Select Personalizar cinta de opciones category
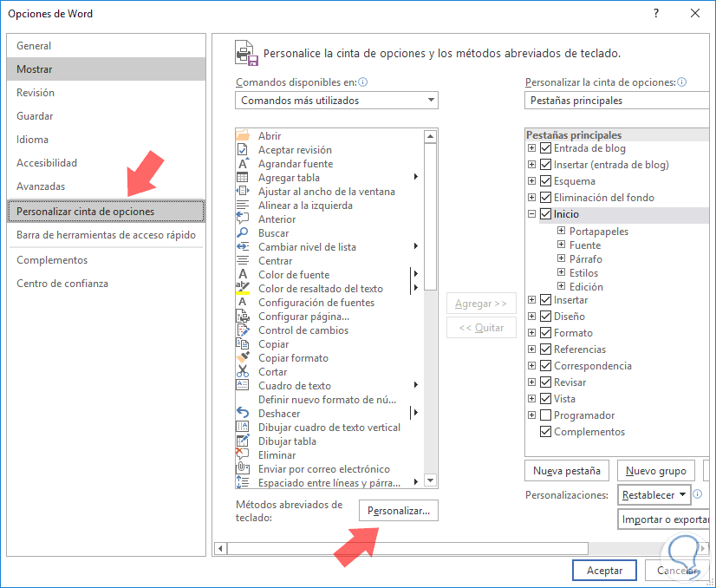 point(106,211)
